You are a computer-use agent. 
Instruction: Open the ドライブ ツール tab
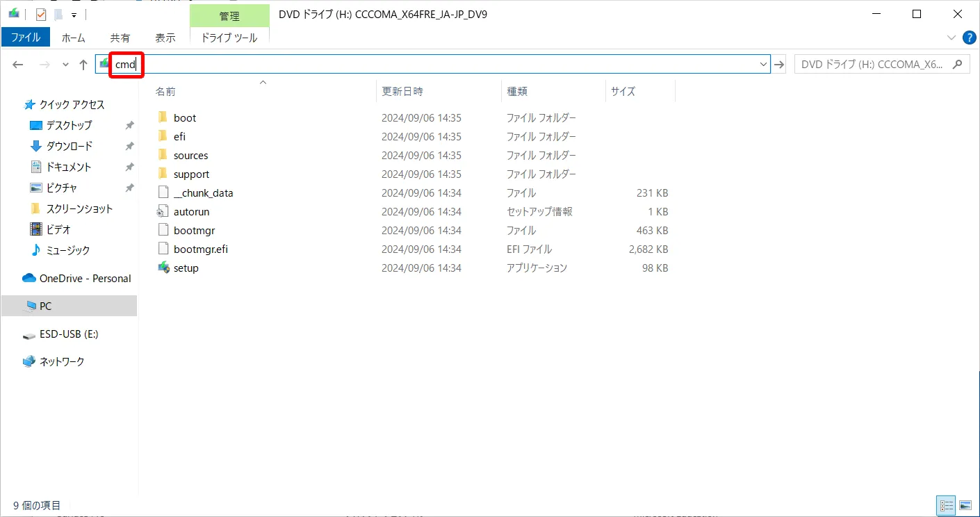tap(229, 38)
